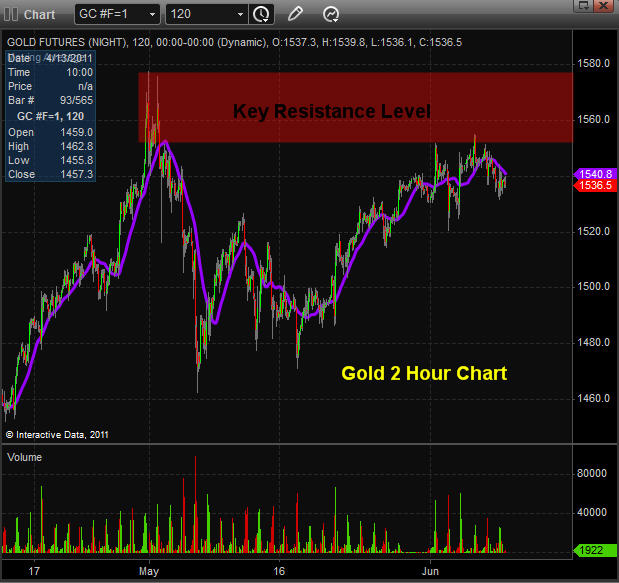Select the pencil drawing tool
The height and width of the screenshot is (583, 619).
(295, 14)
